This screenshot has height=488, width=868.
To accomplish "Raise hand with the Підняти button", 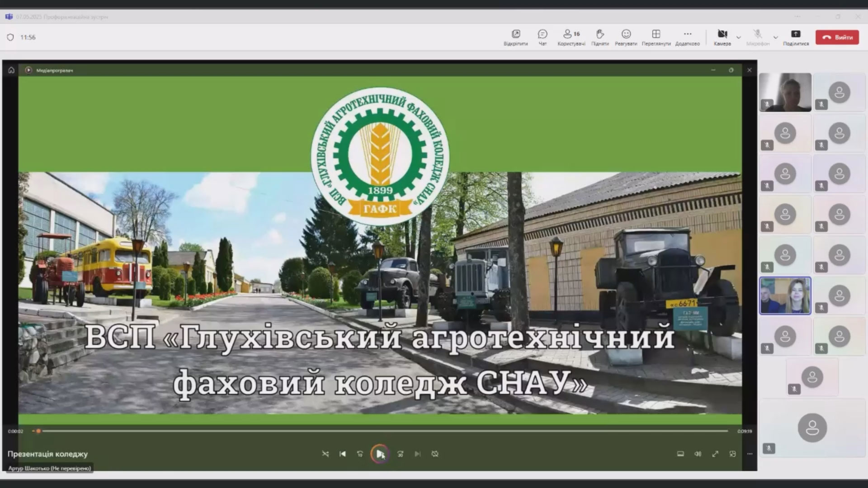I will (600, 37).
